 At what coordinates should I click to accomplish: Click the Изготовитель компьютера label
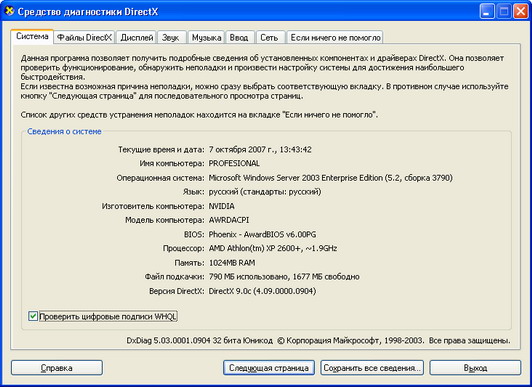153,206
